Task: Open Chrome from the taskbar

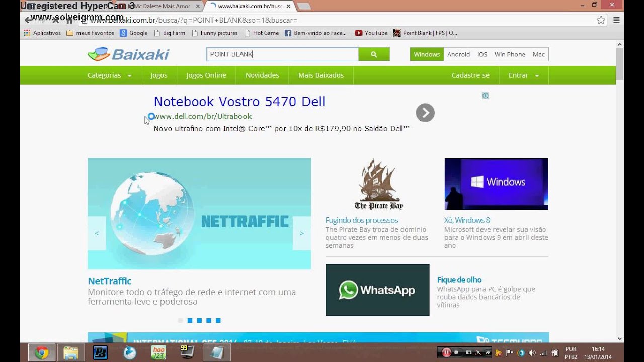Action: pyautogui.click(x=42, y=353)
